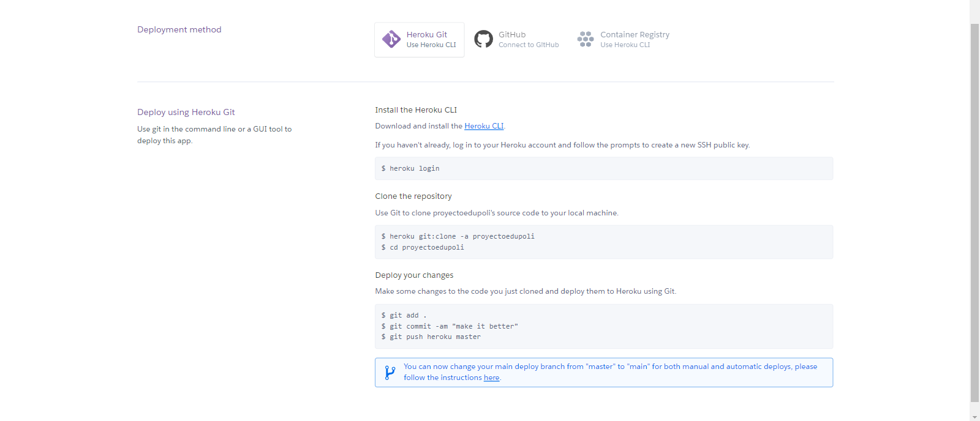
Task: Click the 'Use Git to clone proyectoedupoli's source code' sentence
Action: (497, 213)
